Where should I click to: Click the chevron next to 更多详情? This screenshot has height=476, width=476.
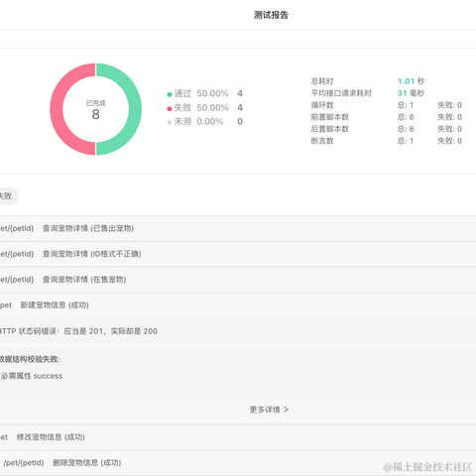click(x=286, y=410)
